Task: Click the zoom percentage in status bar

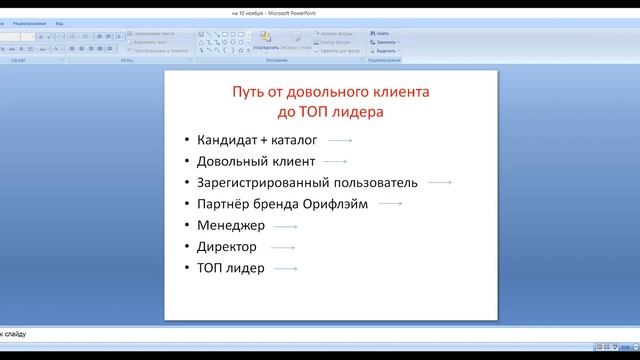Action: click(x=625, y=347)
